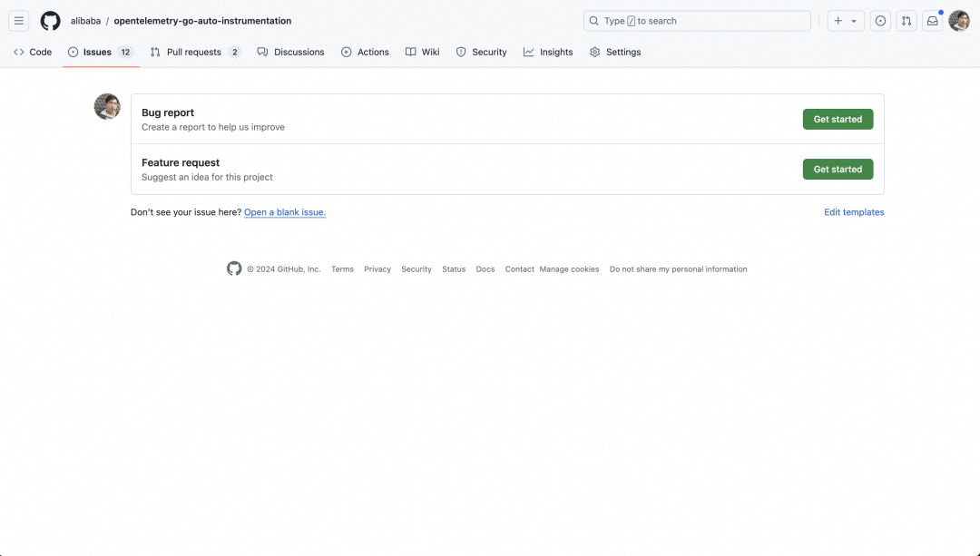Go to GitHub home via Octocat logo
Screen dimensions: 980x556
tap(51, 21)
